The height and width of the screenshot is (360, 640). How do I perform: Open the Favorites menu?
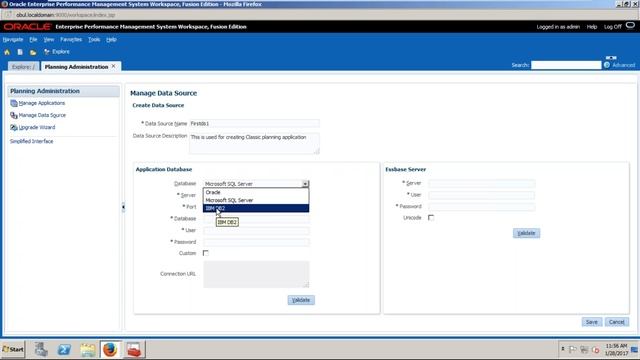click(x=71, y=40)
